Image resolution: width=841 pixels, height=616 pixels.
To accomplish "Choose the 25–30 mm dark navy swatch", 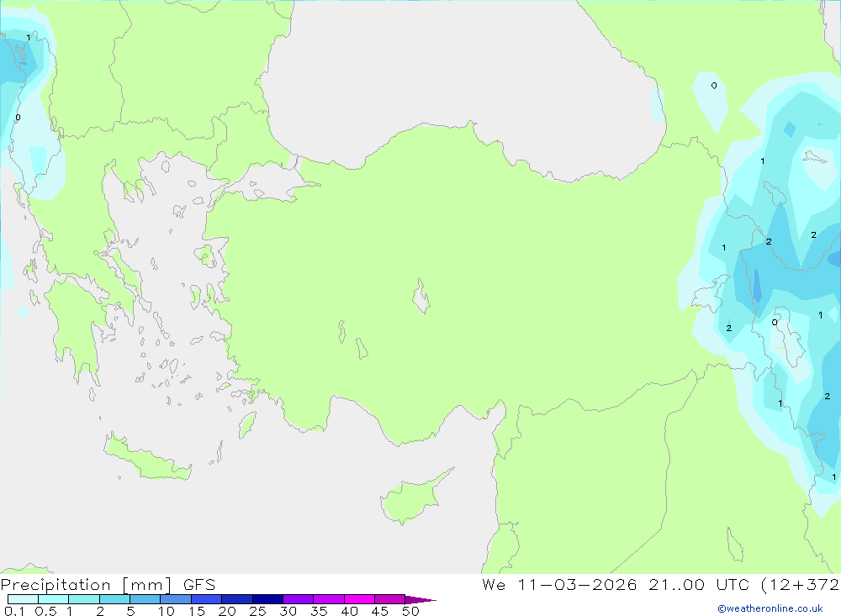I will [267, 599].
